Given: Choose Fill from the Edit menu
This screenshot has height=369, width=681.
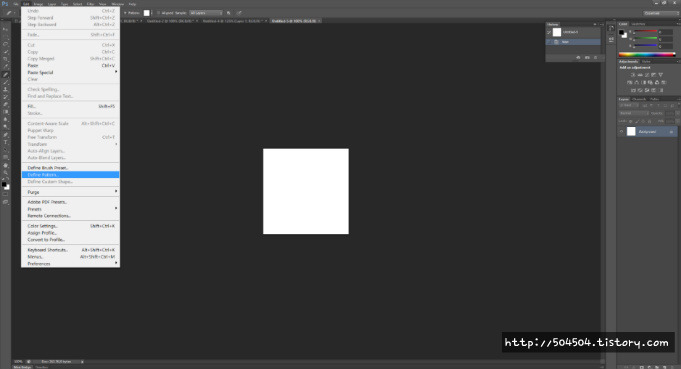Looking at the screenshot, I should coord(70,106).
